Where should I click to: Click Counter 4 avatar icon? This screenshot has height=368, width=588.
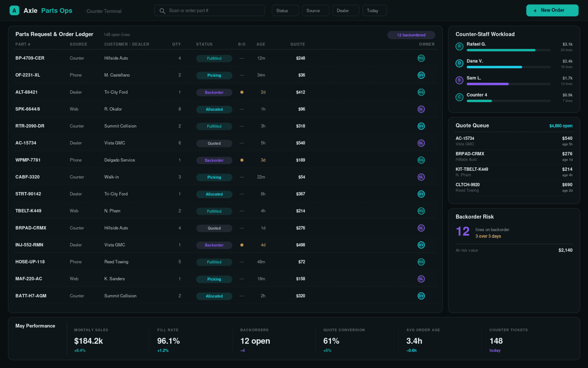pyautogui.click(x=459, y=97)
